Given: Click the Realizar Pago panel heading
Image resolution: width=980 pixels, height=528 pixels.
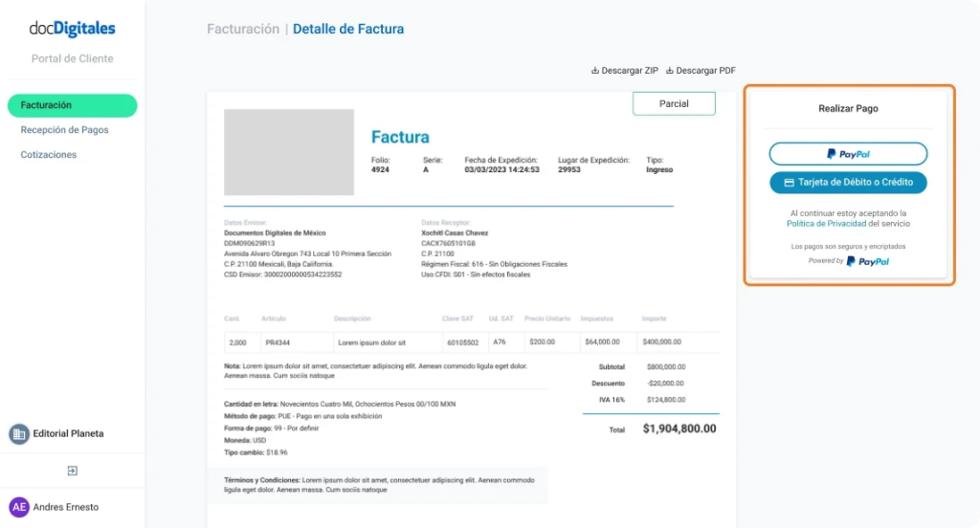Looking at the screenshot, I should click(848, 109).
